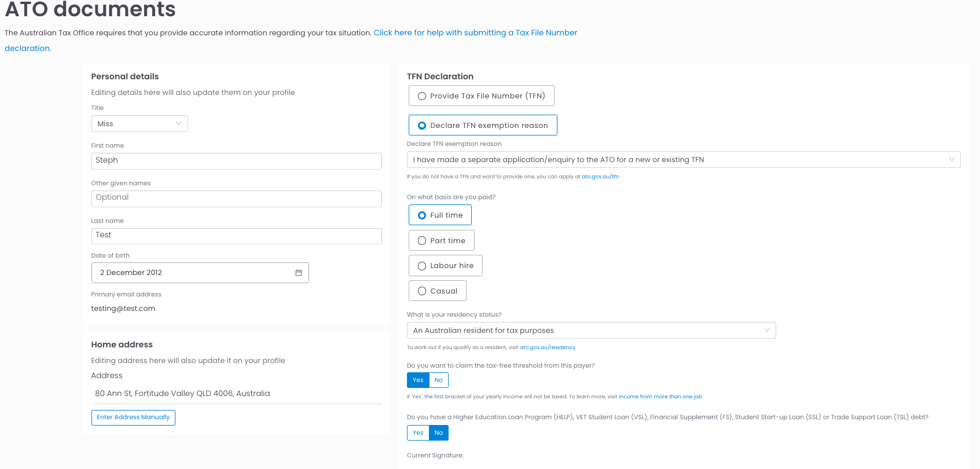Open the Title dropdown showing Miss

140,124
